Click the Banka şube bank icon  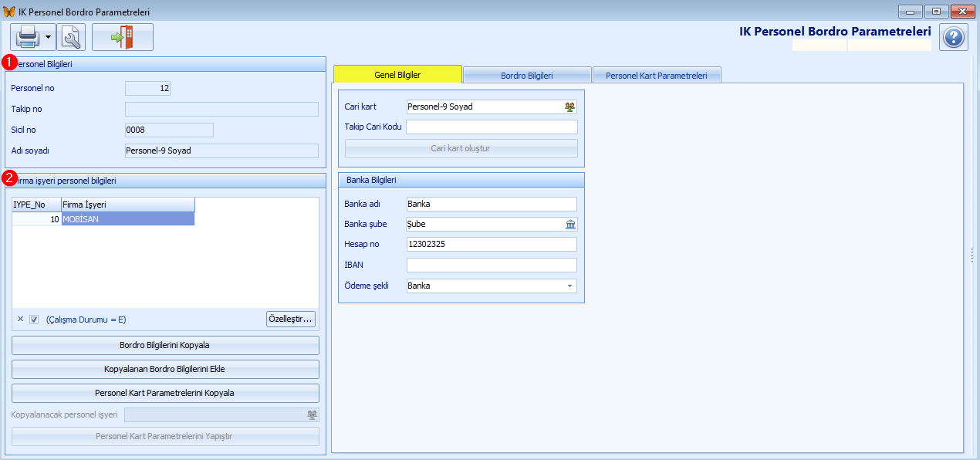coord(570,225)
